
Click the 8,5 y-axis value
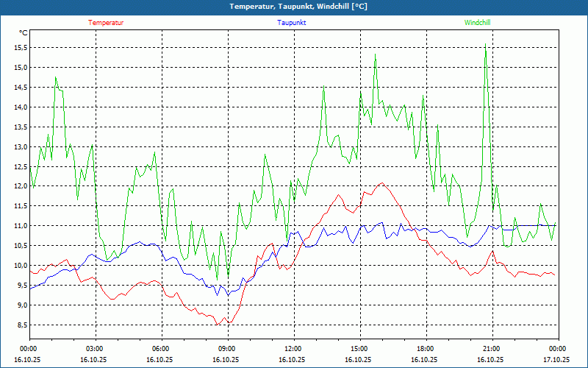tap(23, 325)
